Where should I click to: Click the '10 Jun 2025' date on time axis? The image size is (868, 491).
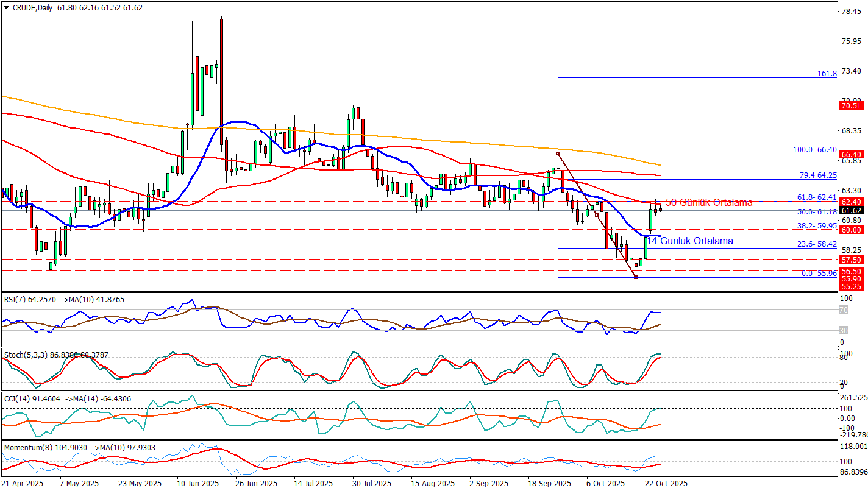[197, 484]
